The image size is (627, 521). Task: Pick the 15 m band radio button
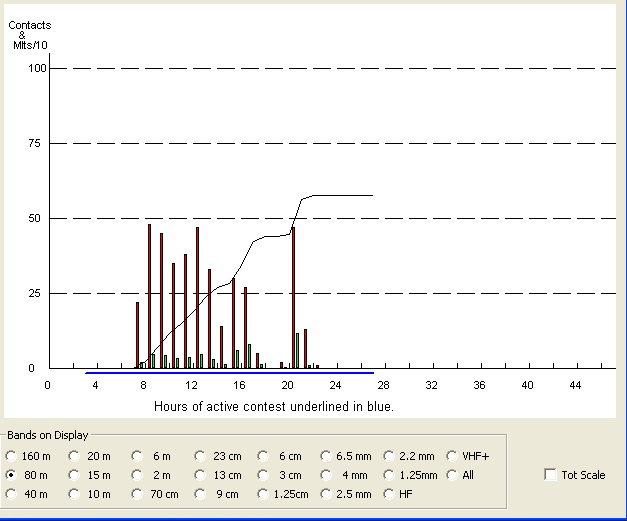coord(74,475)
